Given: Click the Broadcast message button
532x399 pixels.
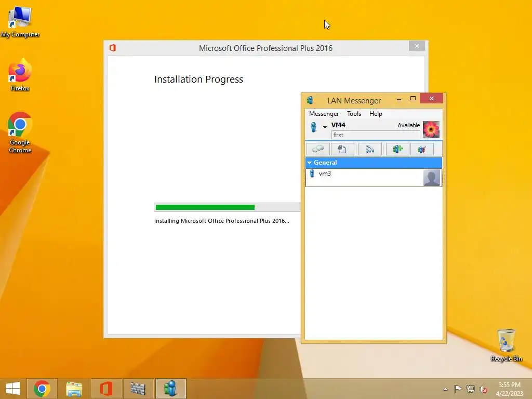Looking at the screenshot, I should click(x=370, y=149).
